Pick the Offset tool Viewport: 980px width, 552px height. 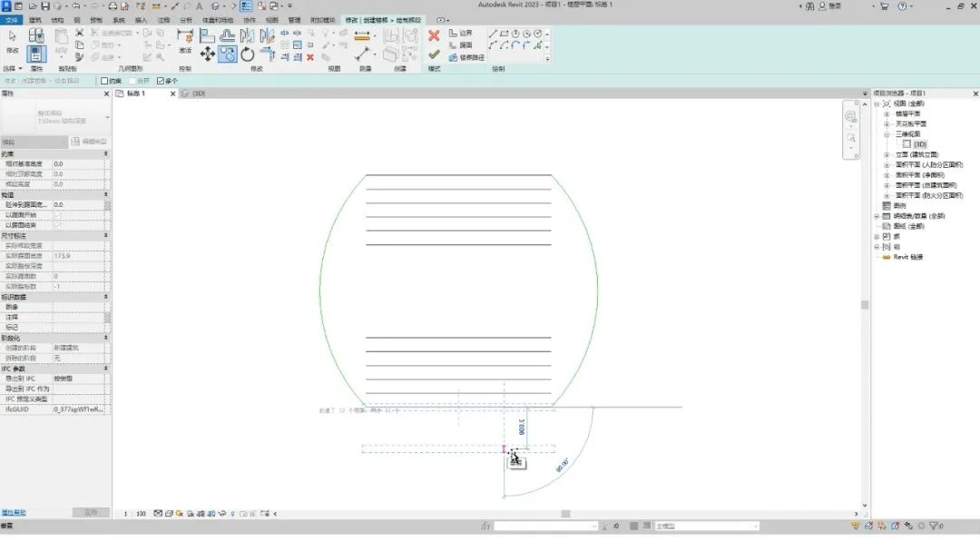point(228,35)
